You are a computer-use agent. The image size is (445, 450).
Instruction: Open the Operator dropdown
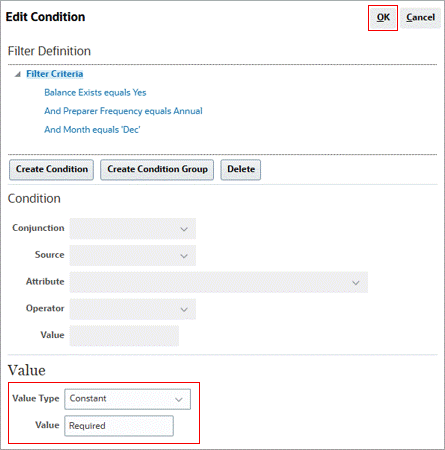[133, 309]
